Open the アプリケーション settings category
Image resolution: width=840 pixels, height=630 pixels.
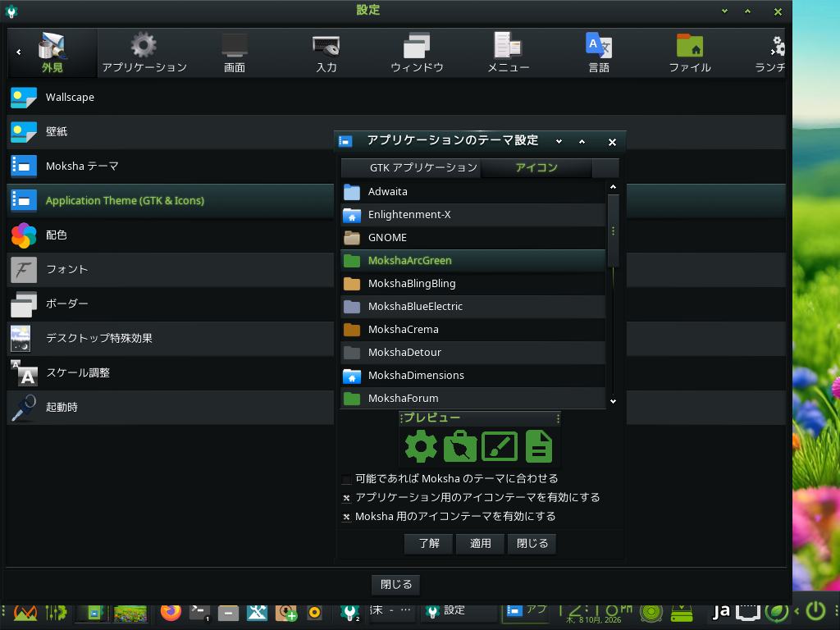coord(144,52)
